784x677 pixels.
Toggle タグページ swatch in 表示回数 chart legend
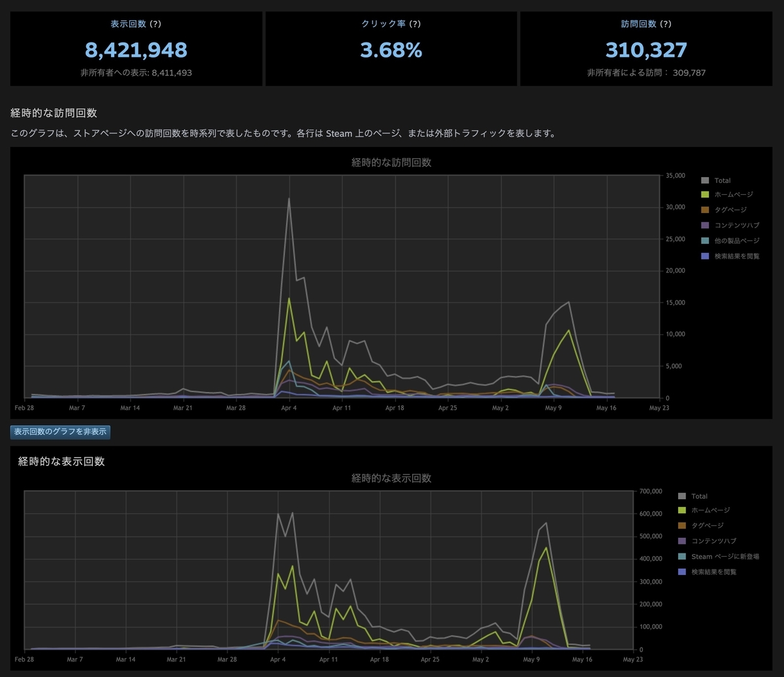pyautogui.click(x=682, y=525)
